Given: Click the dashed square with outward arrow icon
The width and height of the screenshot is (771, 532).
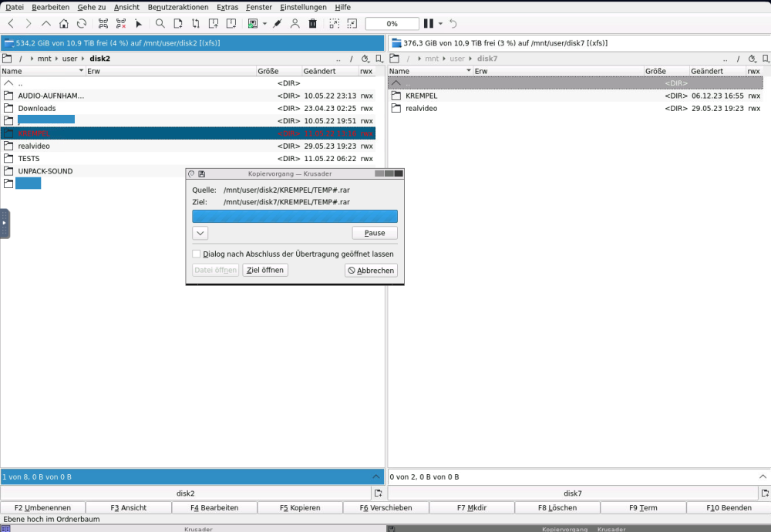Looking at the screenshot, I should [x=335, y=24].
